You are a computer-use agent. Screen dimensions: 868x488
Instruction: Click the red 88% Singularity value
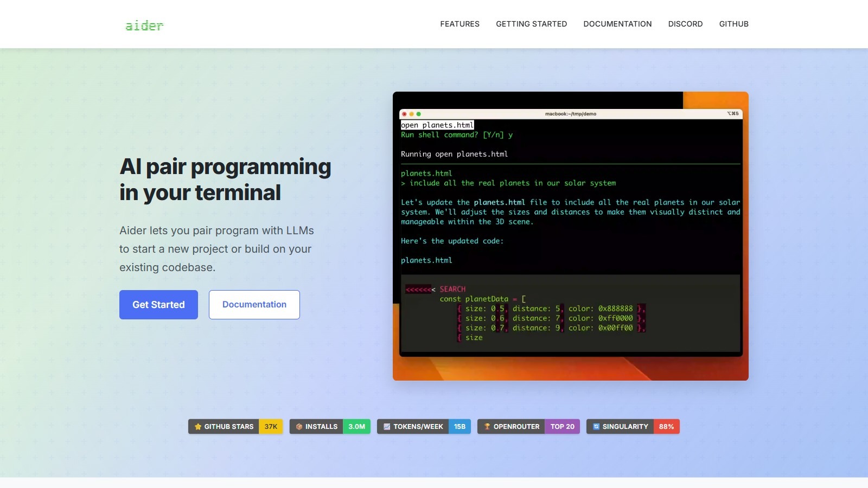coord(666,427)
